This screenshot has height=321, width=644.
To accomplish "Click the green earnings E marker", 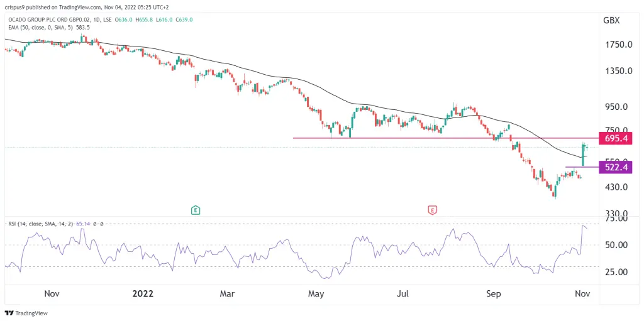I will pyautogui.click(x=196, y=210).
